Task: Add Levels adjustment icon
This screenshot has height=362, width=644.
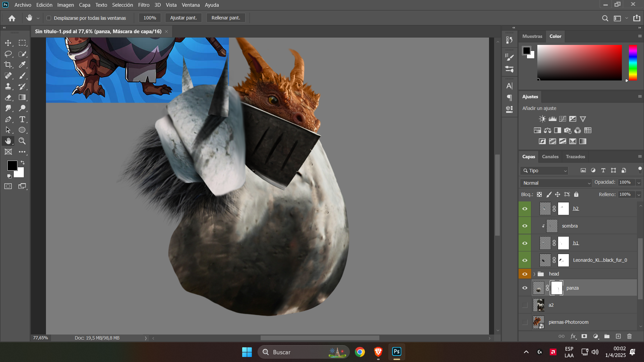Action: tap(552, 119)
